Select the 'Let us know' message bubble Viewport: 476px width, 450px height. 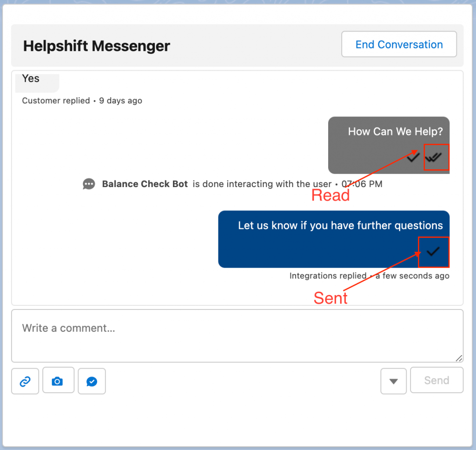[x=340, y=226]
